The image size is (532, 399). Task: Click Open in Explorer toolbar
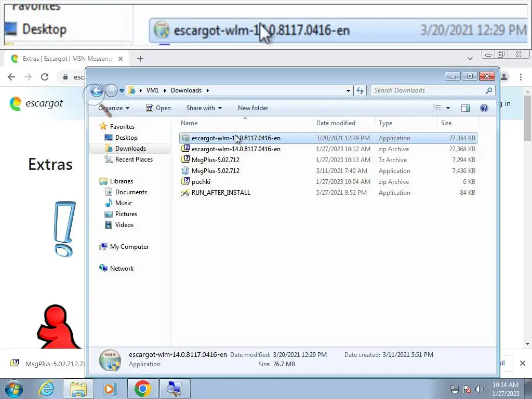click(158, 108)
